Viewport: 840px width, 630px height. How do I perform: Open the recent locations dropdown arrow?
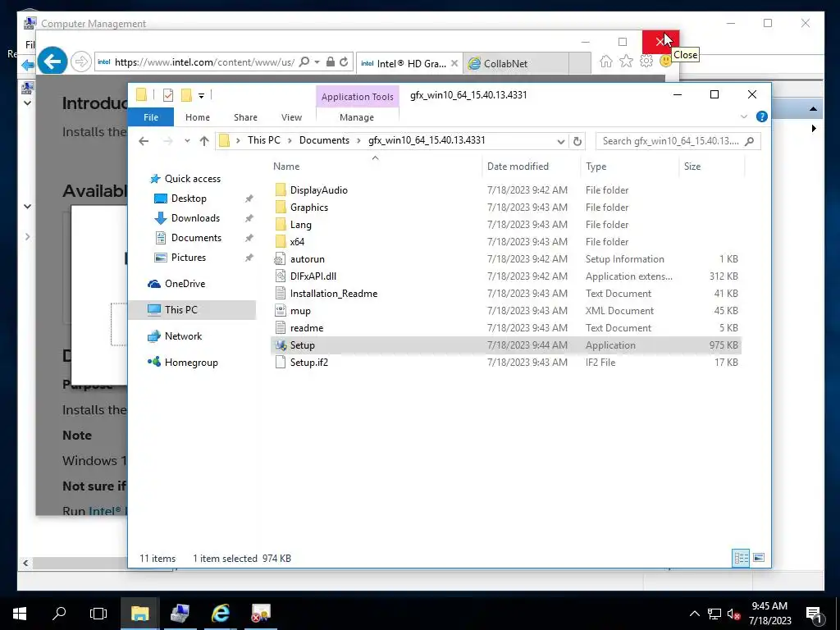click(187, 141)
